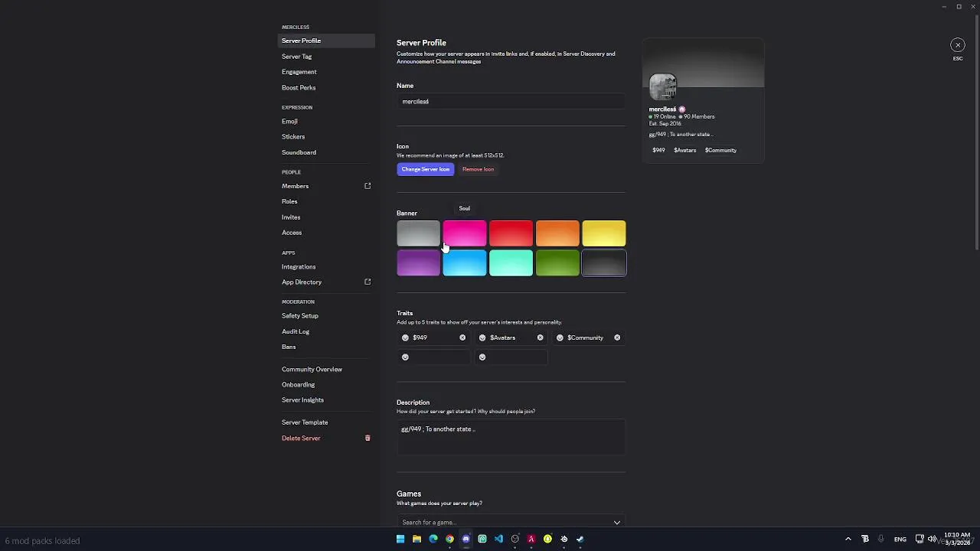The width and height of the screenshot is (980, 551).
Task: Switch the ENG input language indicator
Action: (x=900, y=540)
